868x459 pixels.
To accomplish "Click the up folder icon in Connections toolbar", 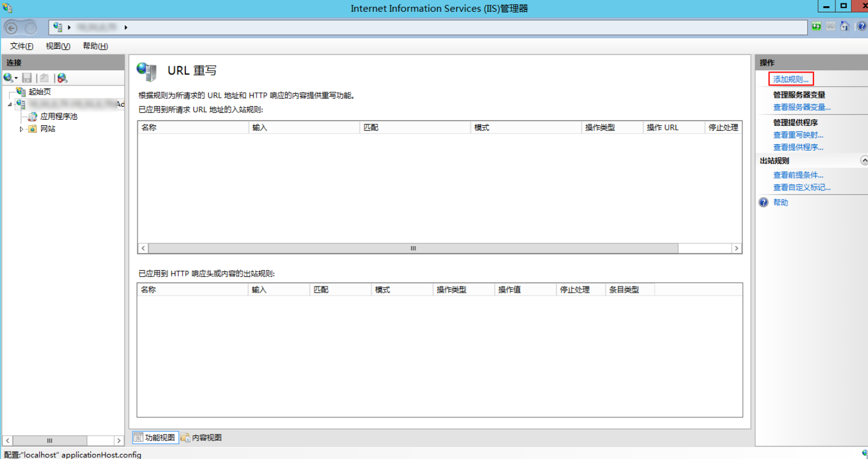I will click(x=44, y=78).
